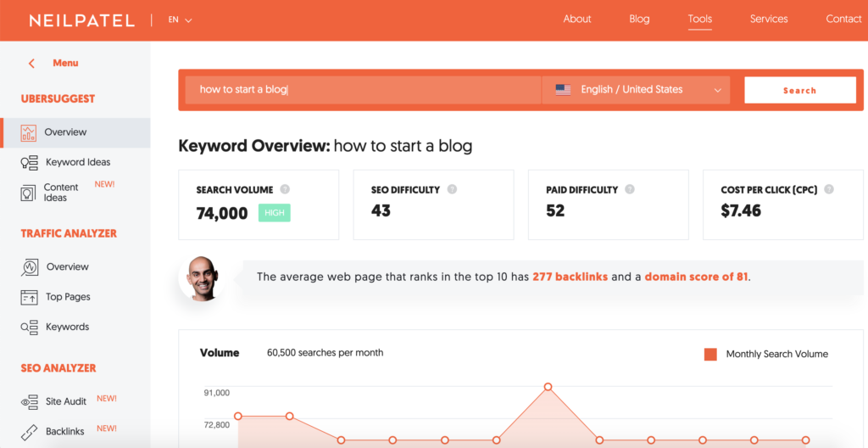This screenshot has height=448, width=868.
Task: Collapse sidebar with the back arrow icon
Action: pos(31,63)
